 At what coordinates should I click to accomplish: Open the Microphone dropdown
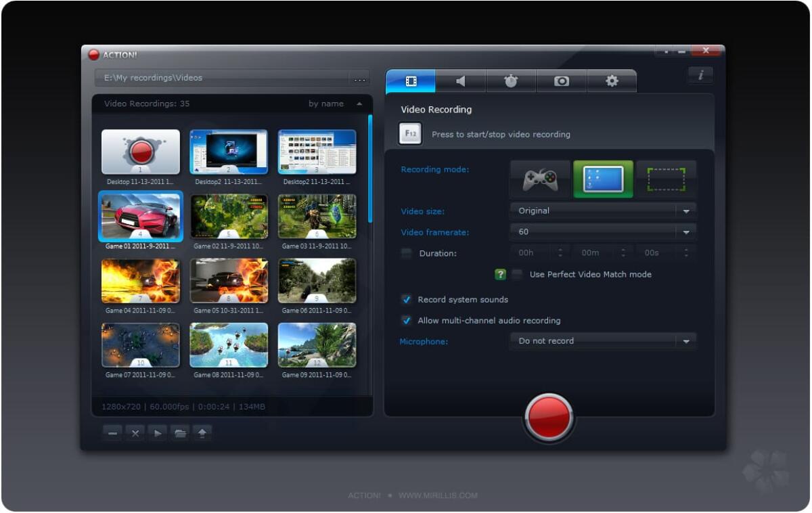(685, 341)
